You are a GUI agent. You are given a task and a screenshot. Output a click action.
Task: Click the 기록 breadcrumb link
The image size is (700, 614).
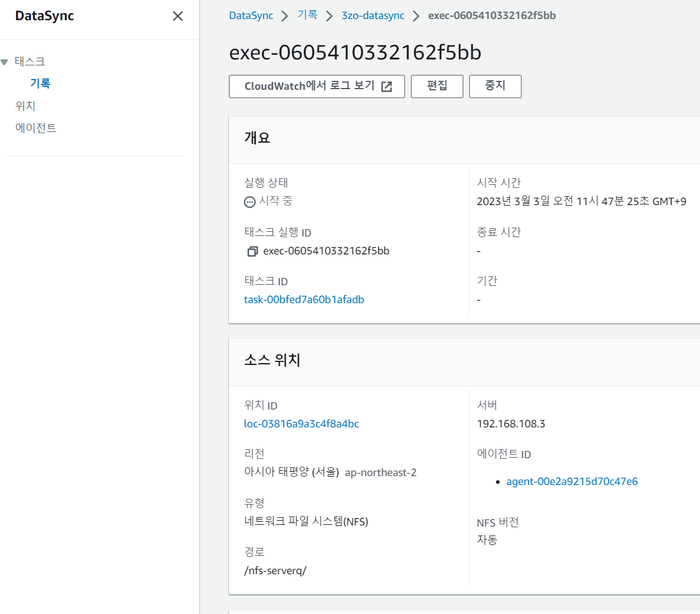click(307, 15)
